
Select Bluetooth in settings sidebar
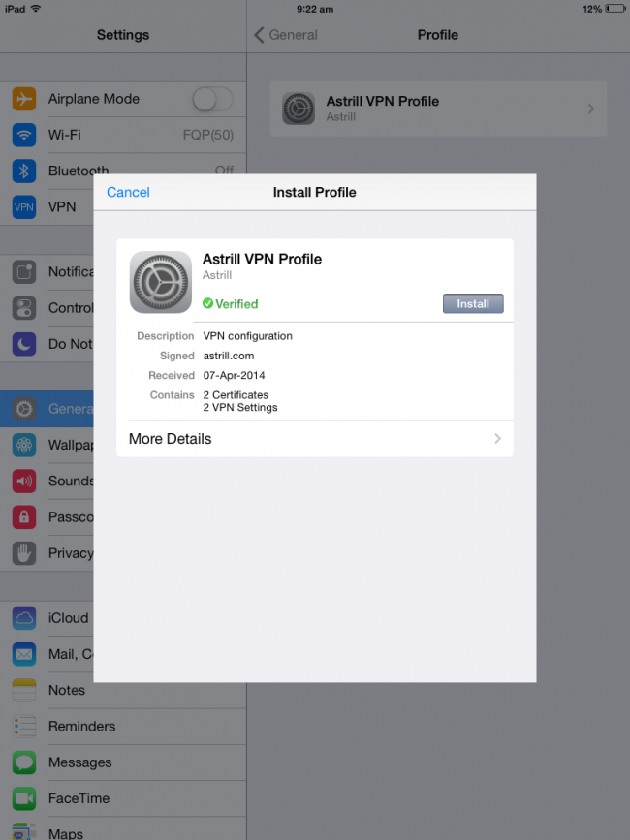[x=78, y=171]
